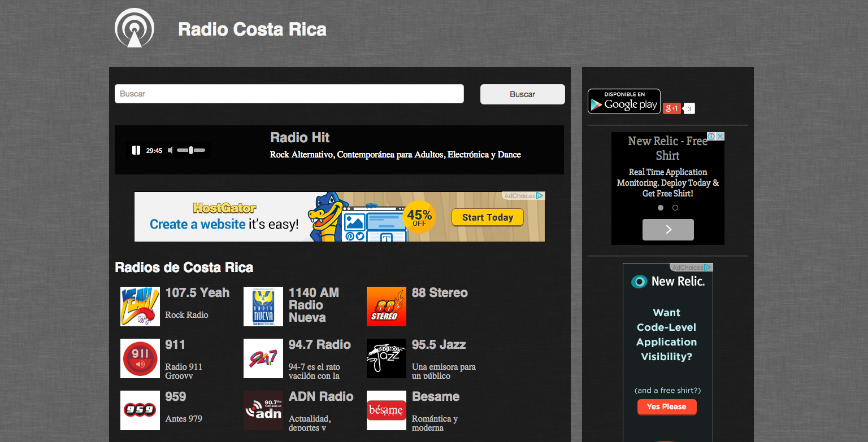Select the 88 Stereo station logo
The image size is (868, 442).
tap(387, 307)
